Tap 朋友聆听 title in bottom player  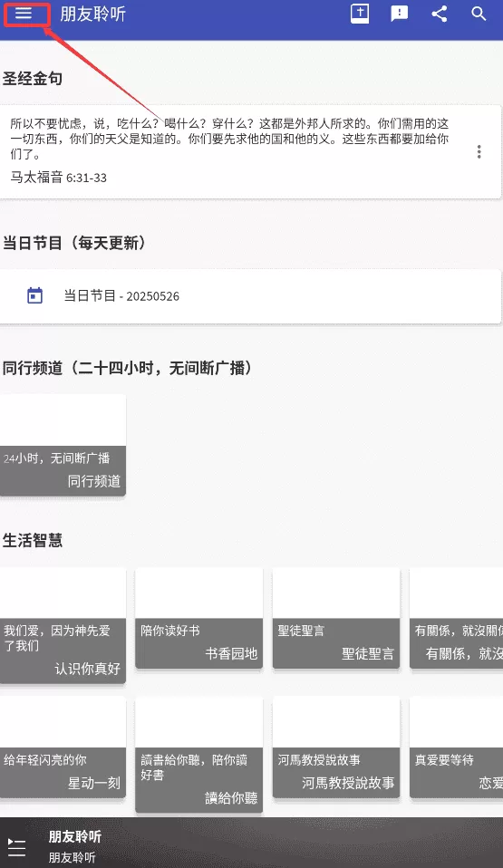[75, 836]
